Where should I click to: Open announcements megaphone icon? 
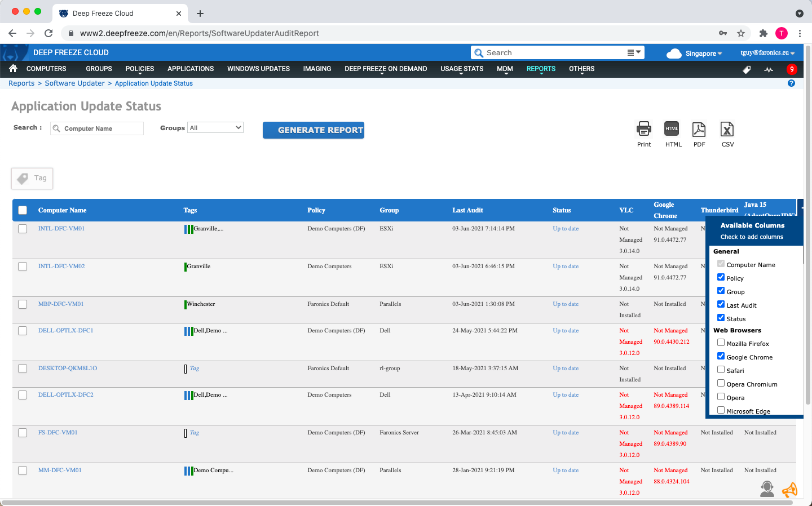click(790, 490)
